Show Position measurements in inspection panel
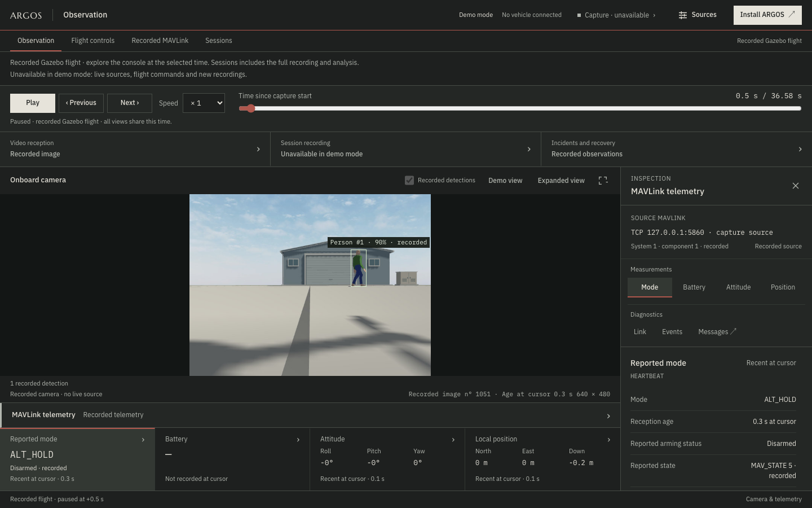Image resolution: width=812 pixels, height=508 pixels. pyautogui.click(x=783, y=287)
